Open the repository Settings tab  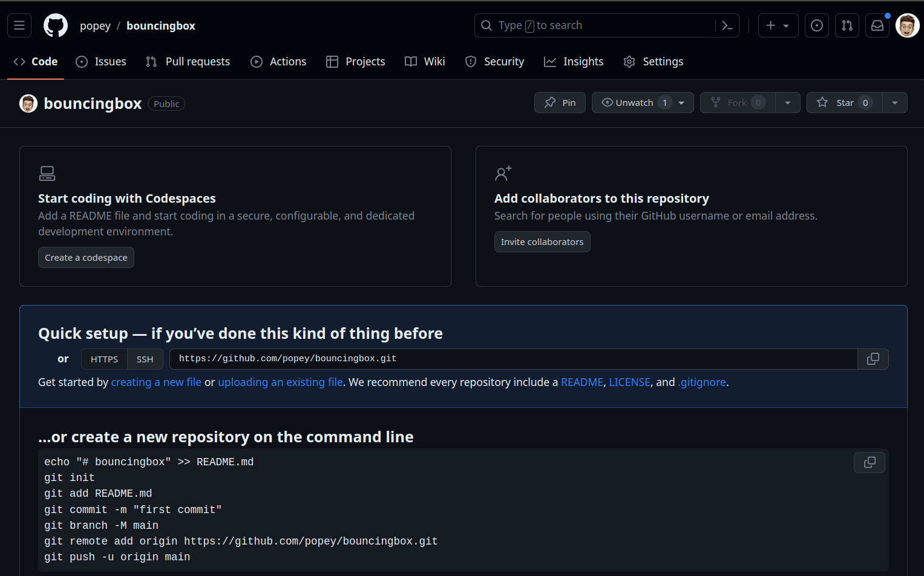(x=654, y=62)
